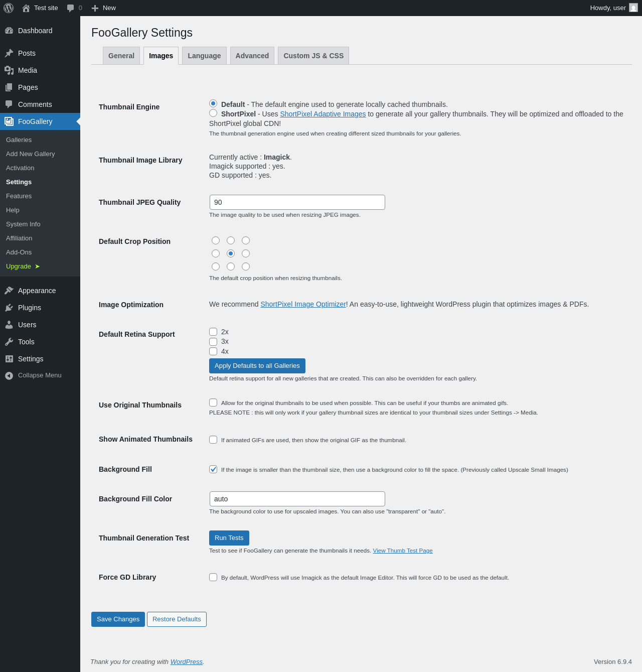Click the Test site home icon

[26, 8]
